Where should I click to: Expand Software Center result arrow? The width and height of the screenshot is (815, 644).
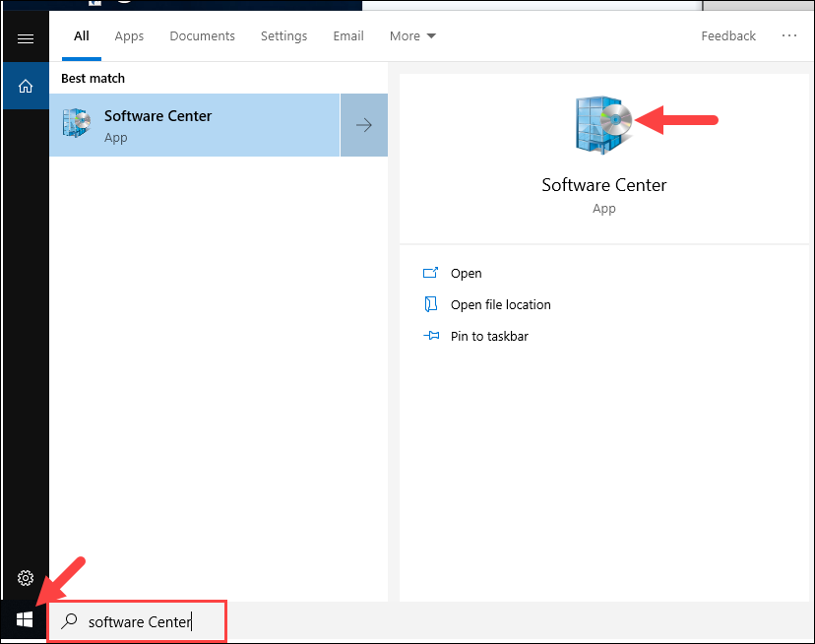tap(364, 125)
